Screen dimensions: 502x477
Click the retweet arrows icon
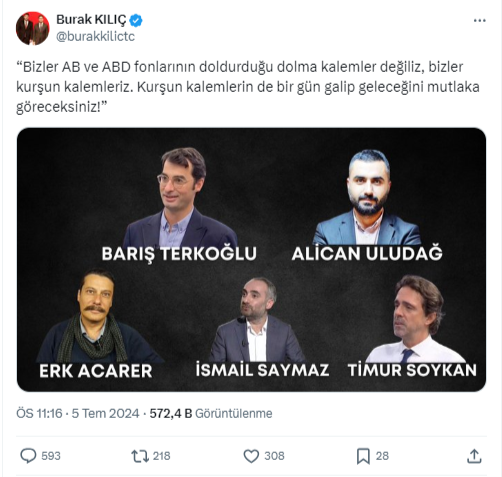click(140, 456)
